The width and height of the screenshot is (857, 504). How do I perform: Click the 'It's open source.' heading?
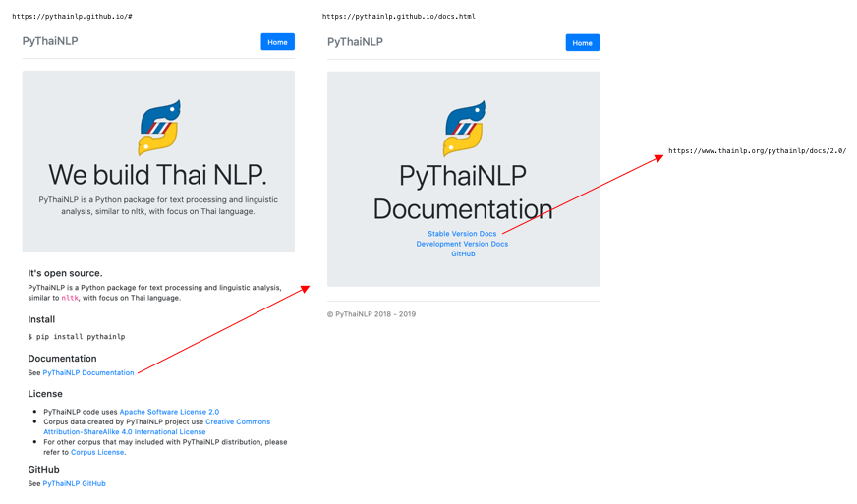(x=65, y=273)
